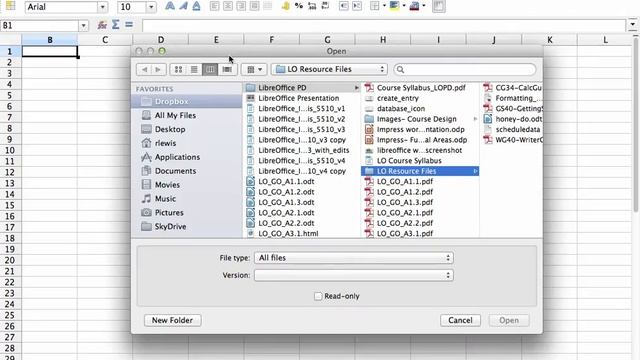The height and width of the screenshot is (360, 640).
Task: Add a decimal place
Action: point(312,6)
